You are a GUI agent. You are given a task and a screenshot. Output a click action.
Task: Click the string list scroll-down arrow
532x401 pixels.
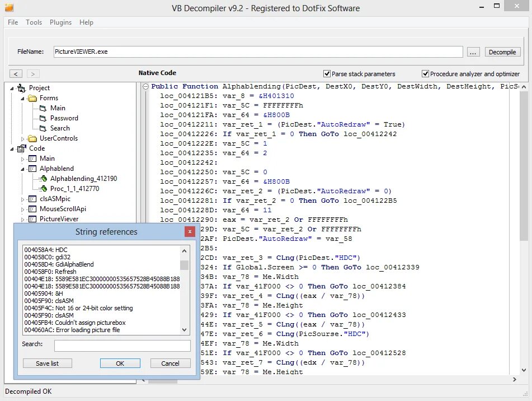pos(184,329)
